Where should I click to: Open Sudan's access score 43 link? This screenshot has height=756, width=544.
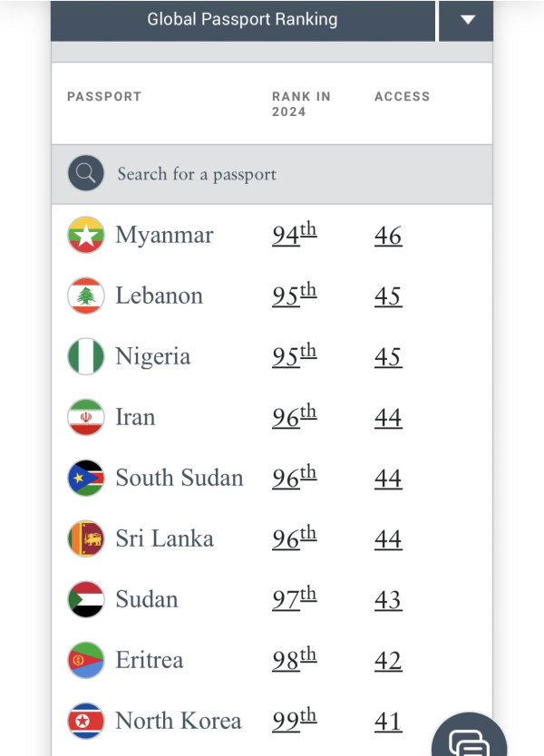(x=388, y=600)
